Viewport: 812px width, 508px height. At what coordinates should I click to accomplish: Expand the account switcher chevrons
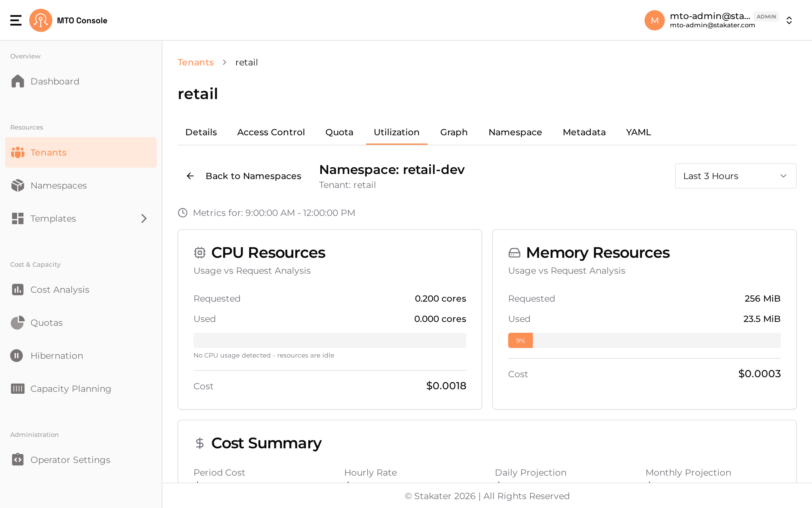pos(789,21)
